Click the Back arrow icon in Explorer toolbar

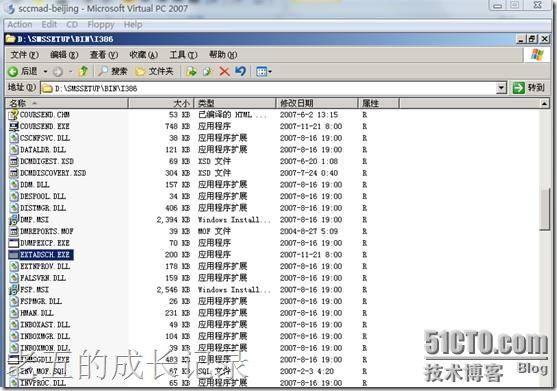point(13,72)
